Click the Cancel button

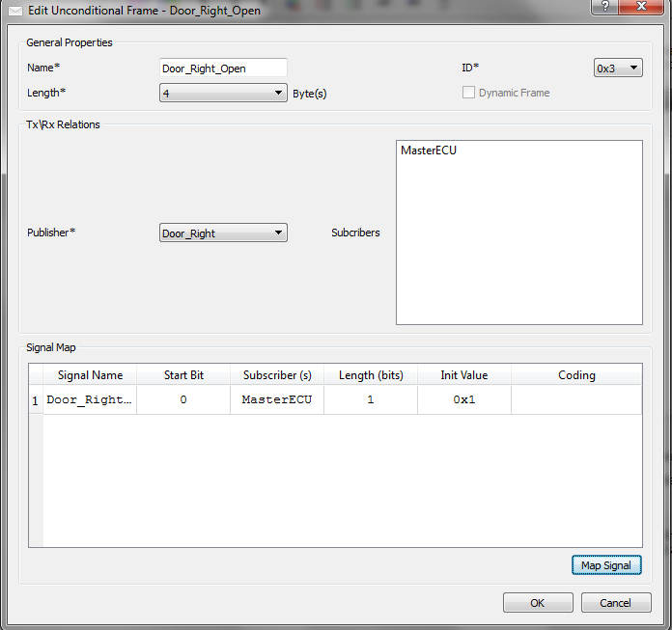[616, 603]
